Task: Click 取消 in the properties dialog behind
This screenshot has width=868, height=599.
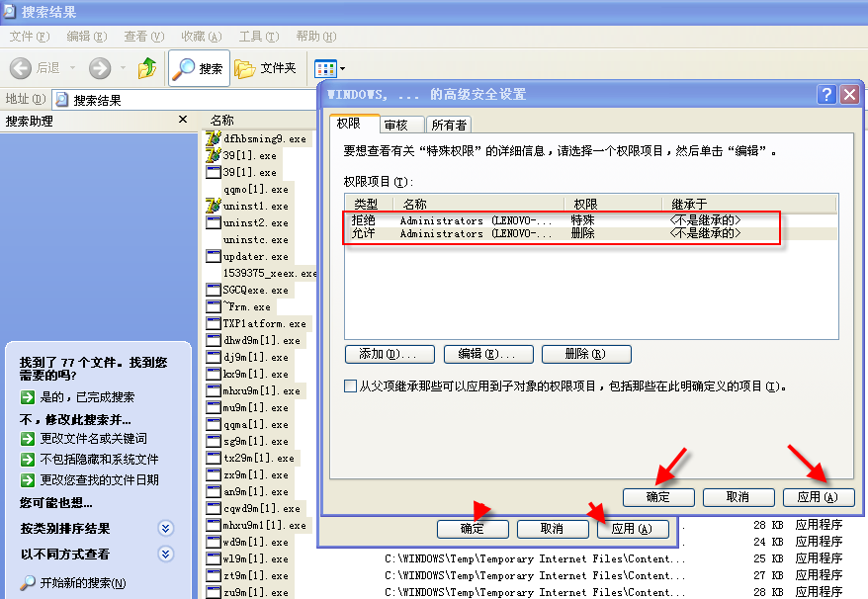Action: [x=553, y=529]
